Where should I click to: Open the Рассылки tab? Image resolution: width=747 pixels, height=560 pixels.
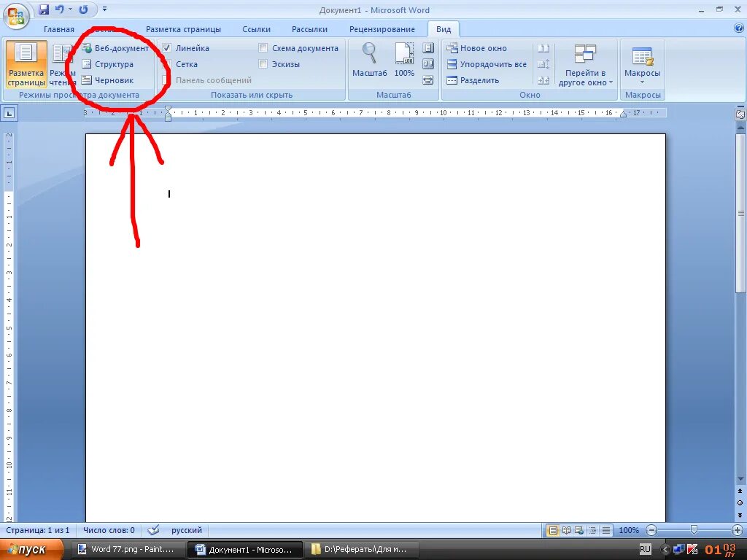pos(309,29)
